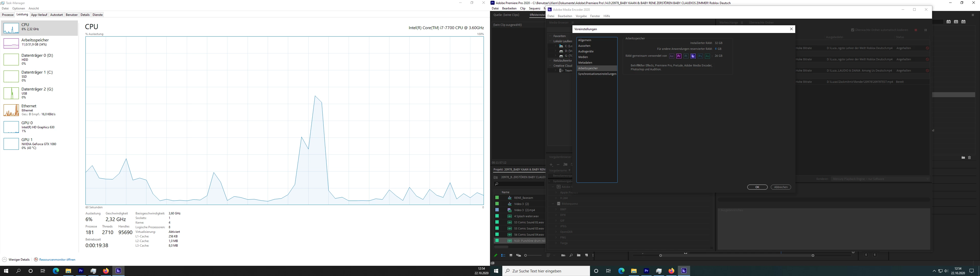Toggle Premiere Pro shared RAM icon
980x276 pixels.
click(679, 56)
